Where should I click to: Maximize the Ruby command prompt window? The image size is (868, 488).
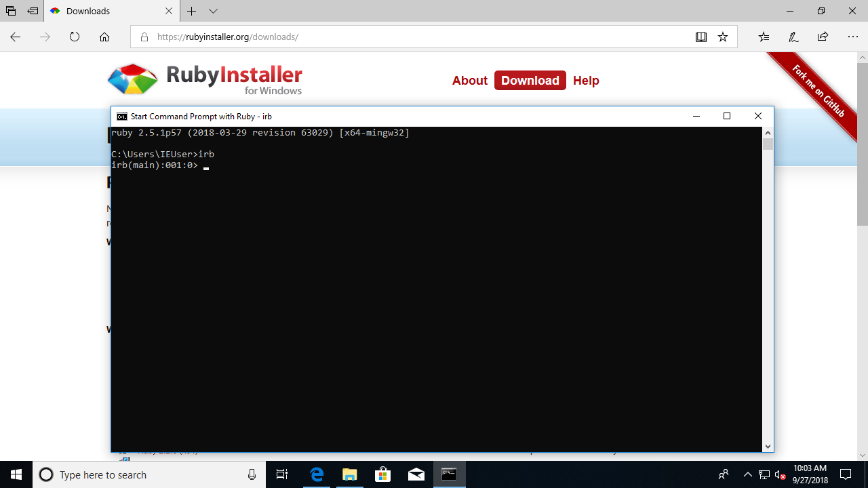coord(727,117)
